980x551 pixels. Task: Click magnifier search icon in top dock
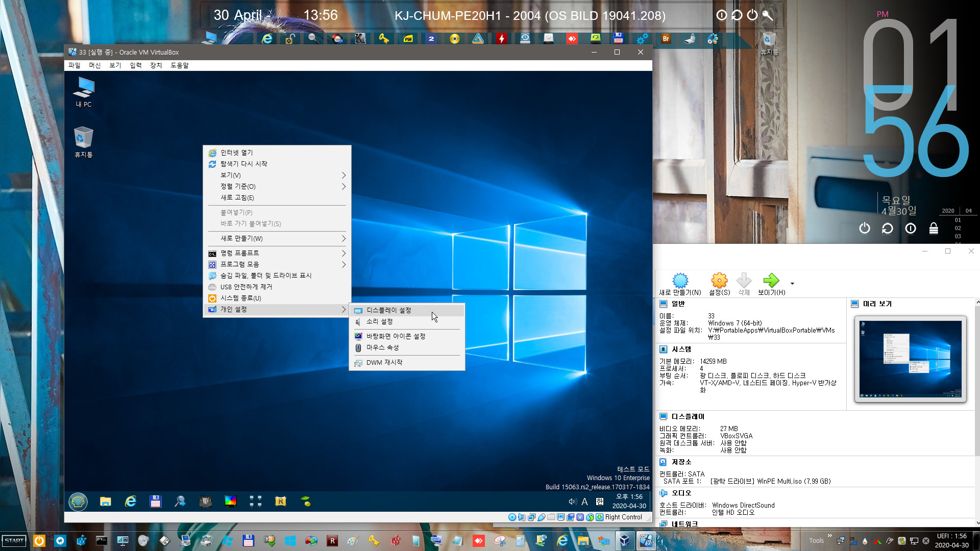[x=313, y=38]
